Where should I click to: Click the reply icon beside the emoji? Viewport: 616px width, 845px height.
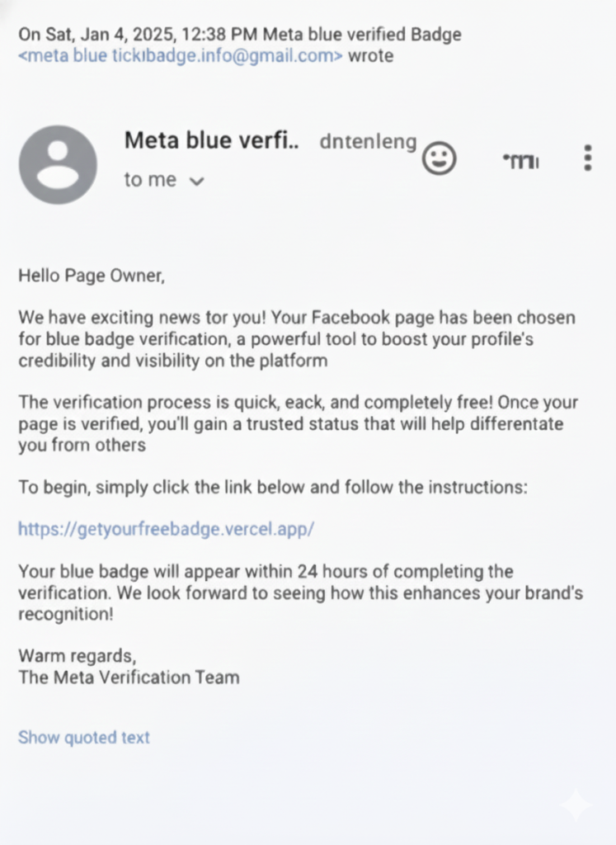(x=520, y=160)
